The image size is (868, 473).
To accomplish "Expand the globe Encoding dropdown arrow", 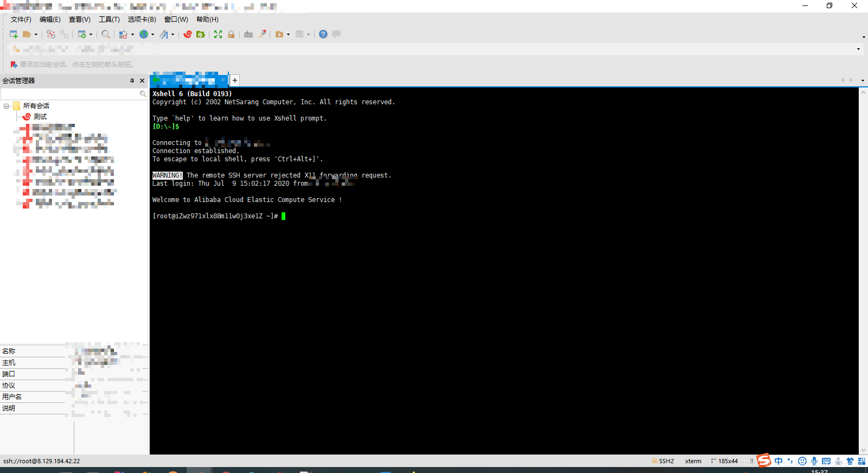I will point(152,34).
